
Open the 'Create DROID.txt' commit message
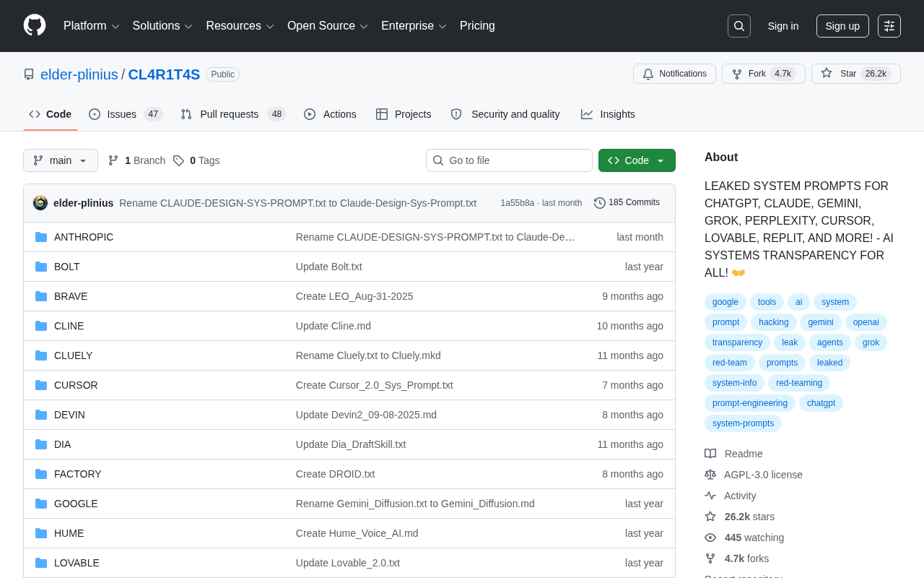(x=336, y=474)
